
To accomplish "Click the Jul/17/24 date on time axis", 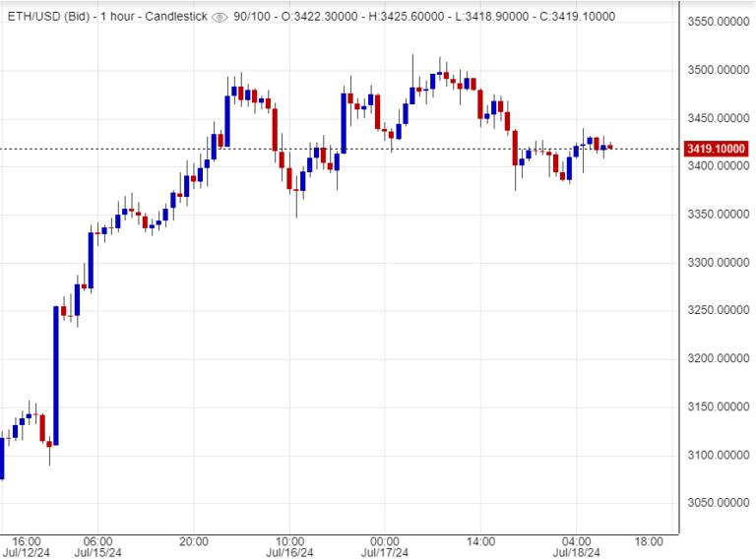I will [x=385, y=552].
